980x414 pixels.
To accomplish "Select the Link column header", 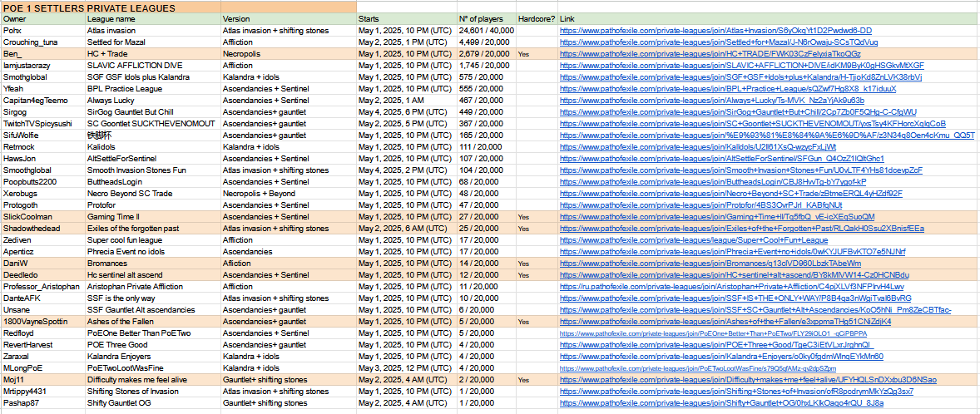I will 769,19.
